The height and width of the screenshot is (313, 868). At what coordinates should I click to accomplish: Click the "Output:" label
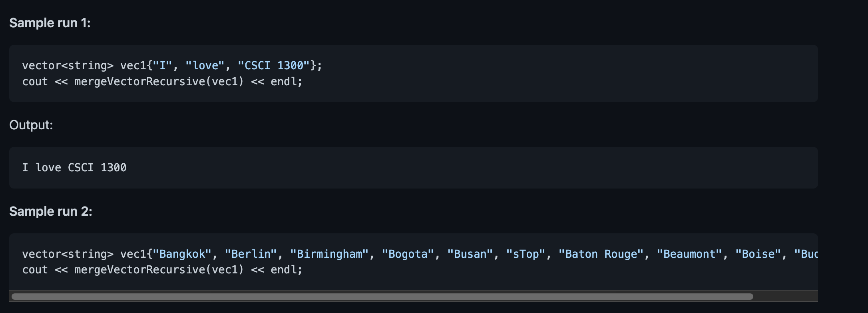pyautogui.click(x=31, y=125)
